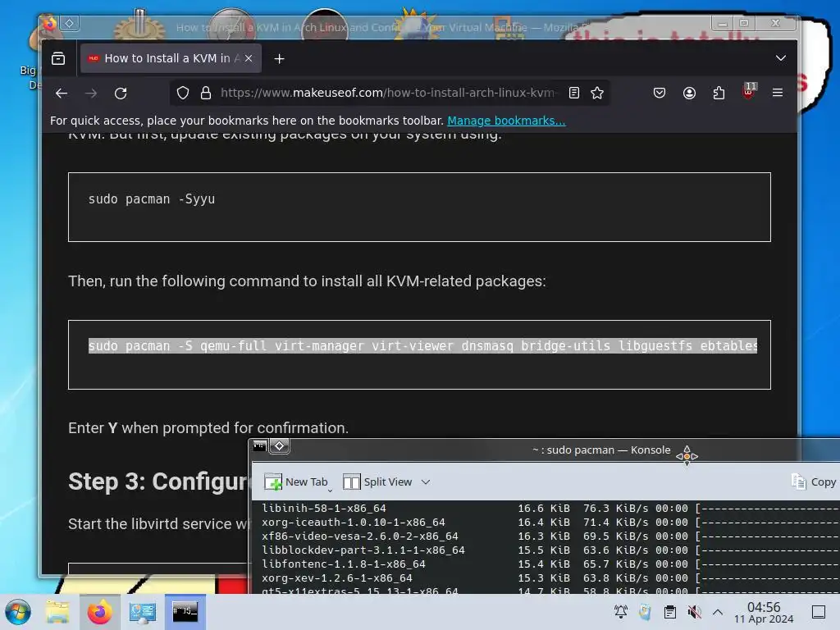Click Copy in Konsole toolbar
Viewport: 840px width, 630px height.
(815, 482)
